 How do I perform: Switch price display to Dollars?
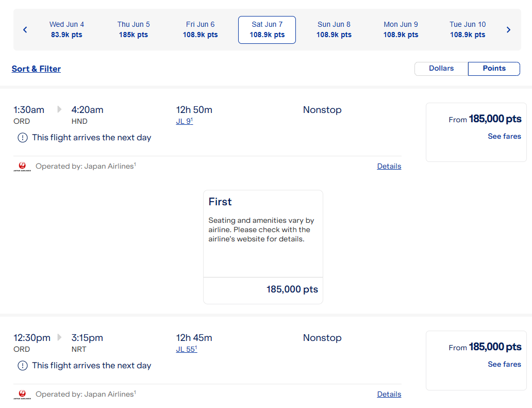tap(441, 69)
